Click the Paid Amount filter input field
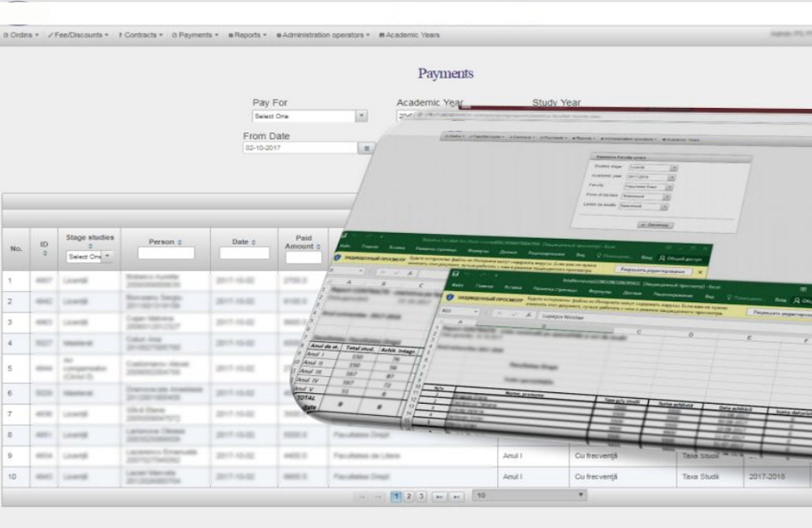The image size is (812, 528). click(x=304, y=257)
